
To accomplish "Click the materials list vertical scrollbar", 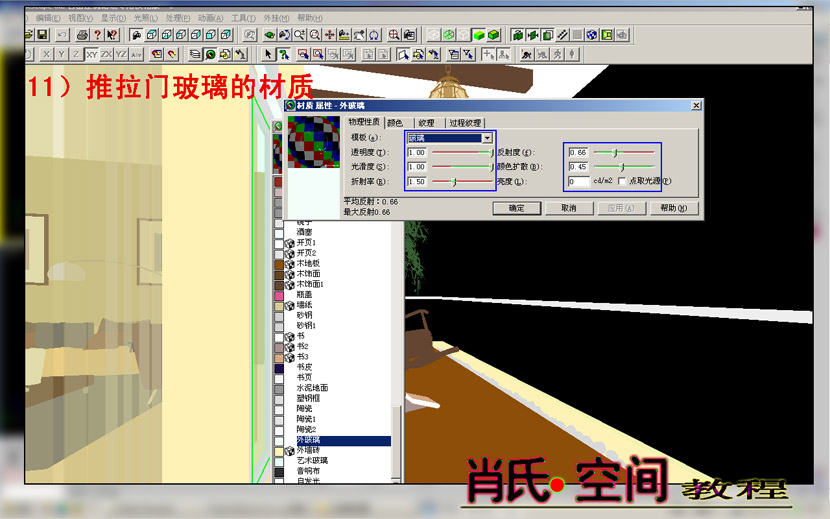I will tap(395, 351).
